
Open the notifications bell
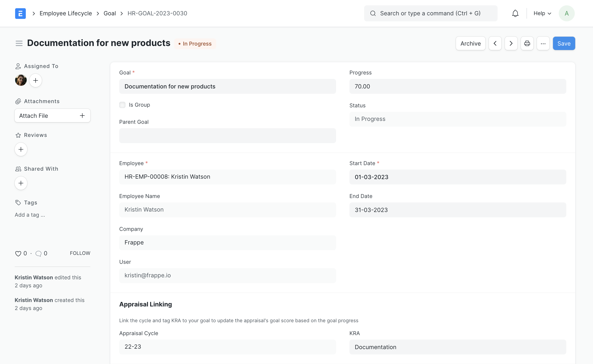(x=515, y=13)
